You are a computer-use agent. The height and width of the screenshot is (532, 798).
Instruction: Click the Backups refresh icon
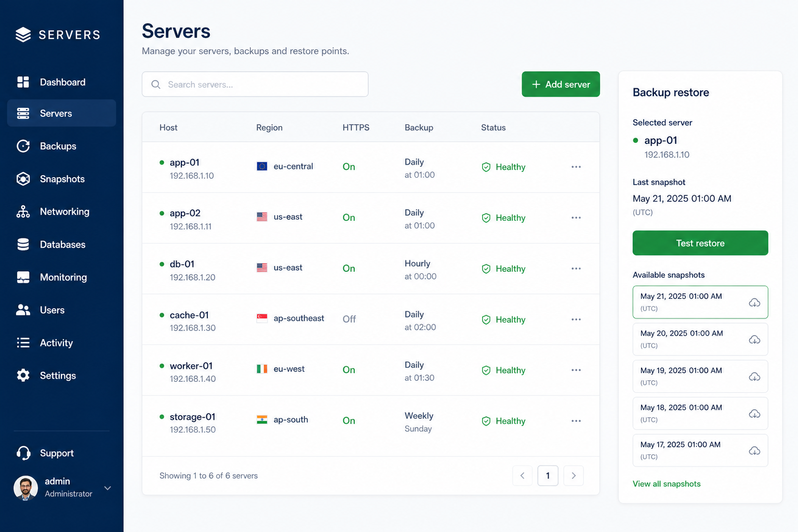23,146
